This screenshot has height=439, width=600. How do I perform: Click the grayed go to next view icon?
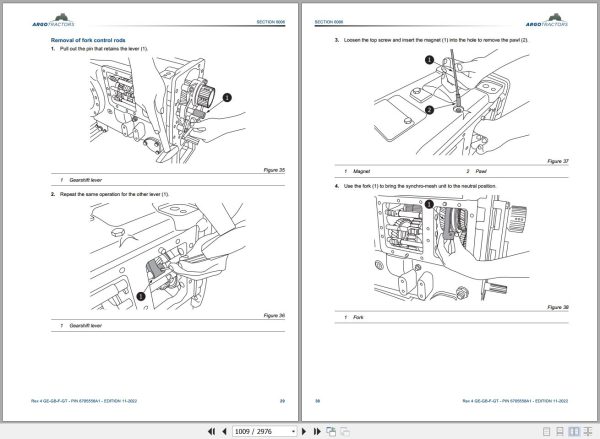pos(345,431)
